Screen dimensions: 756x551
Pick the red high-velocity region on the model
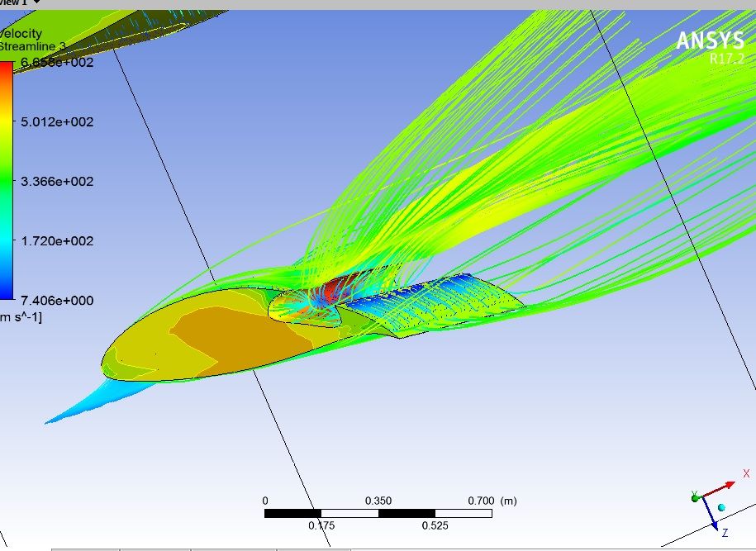coord(335,289)
